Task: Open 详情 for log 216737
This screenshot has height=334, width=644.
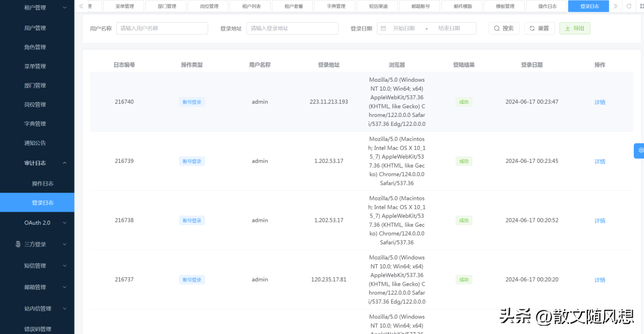Action: [x=600, y=280]
